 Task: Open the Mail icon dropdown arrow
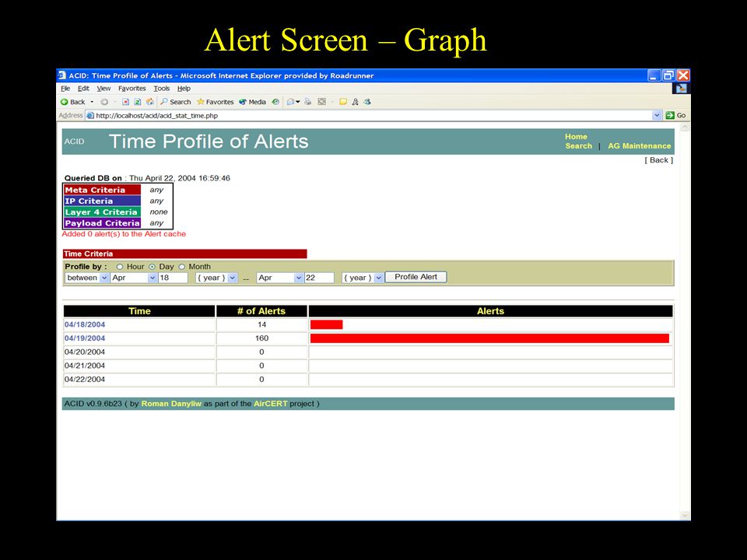click(x=298, y=102)
